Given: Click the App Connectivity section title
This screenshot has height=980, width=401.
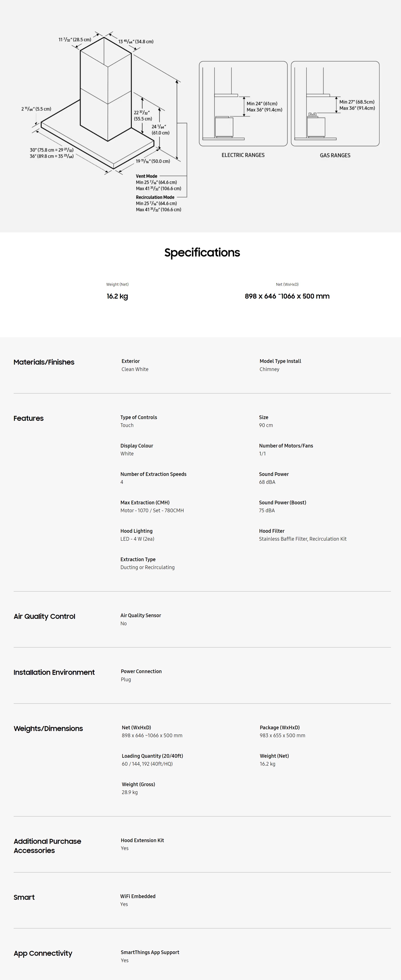Looking at the screenshot, I should click(43, 953).
